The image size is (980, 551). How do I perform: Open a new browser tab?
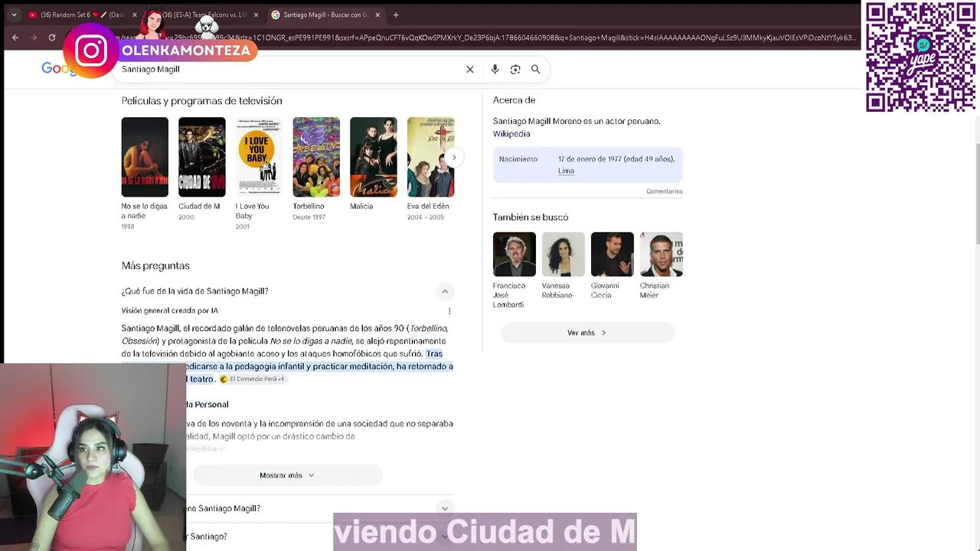(x=396, y=15)
